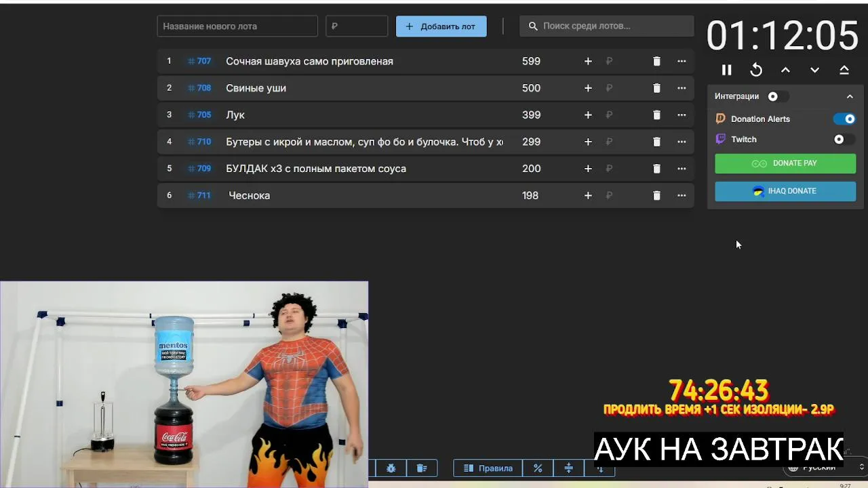This screenshot has width=868, height=488.
Task: Click the 198 amount value
Action: (x=530, y=195)
